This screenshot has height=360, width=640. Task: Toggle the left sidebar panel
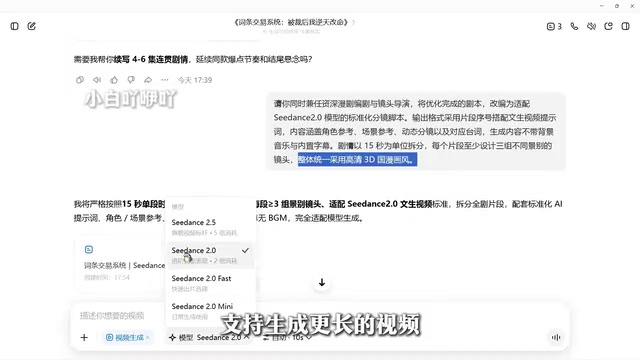coord(14,26)
